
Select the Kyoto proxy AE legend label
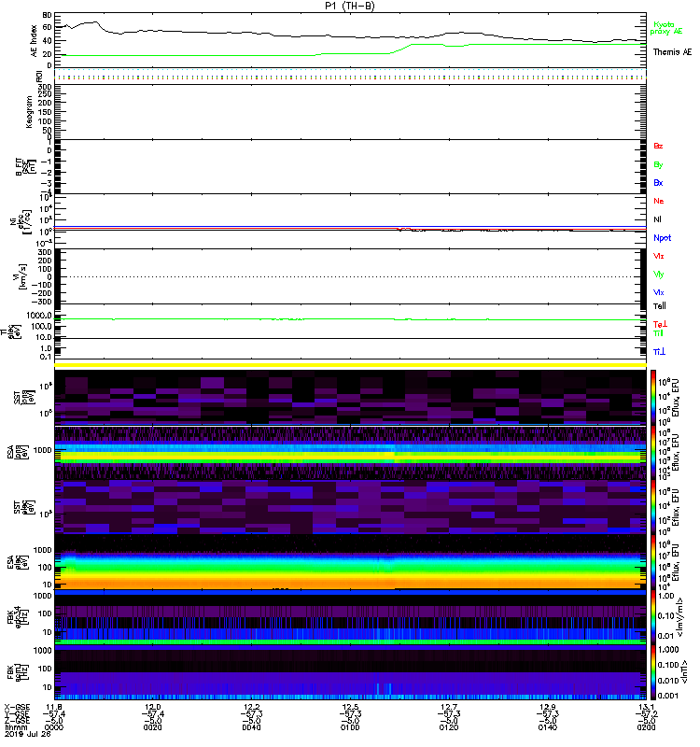pos(666,28)
